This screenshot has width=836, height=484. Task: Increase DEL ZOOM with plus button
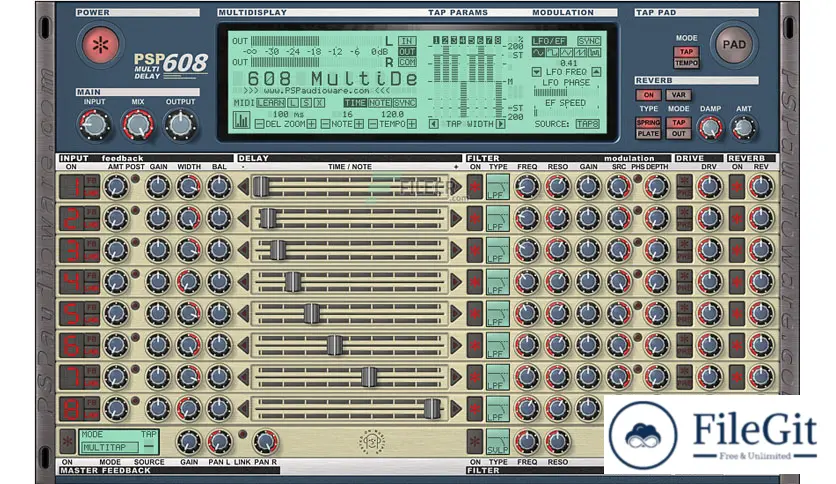[x=311, y=124]
